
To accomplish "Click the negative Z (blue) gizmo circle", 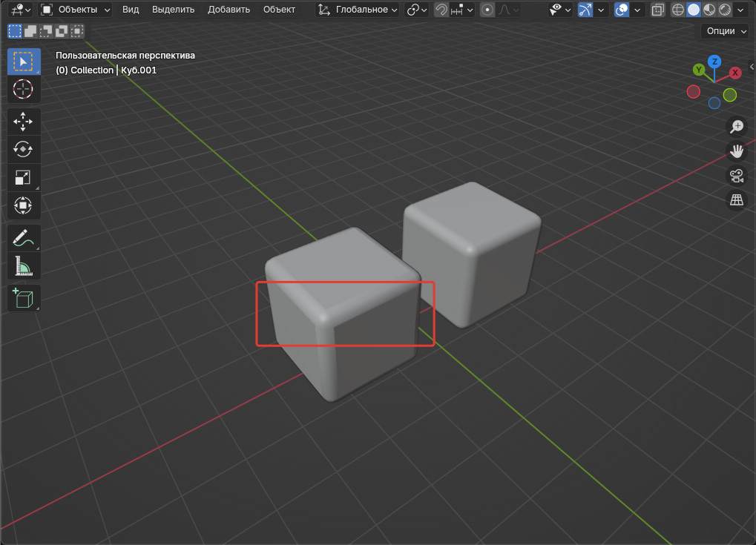I will (714, 102).
